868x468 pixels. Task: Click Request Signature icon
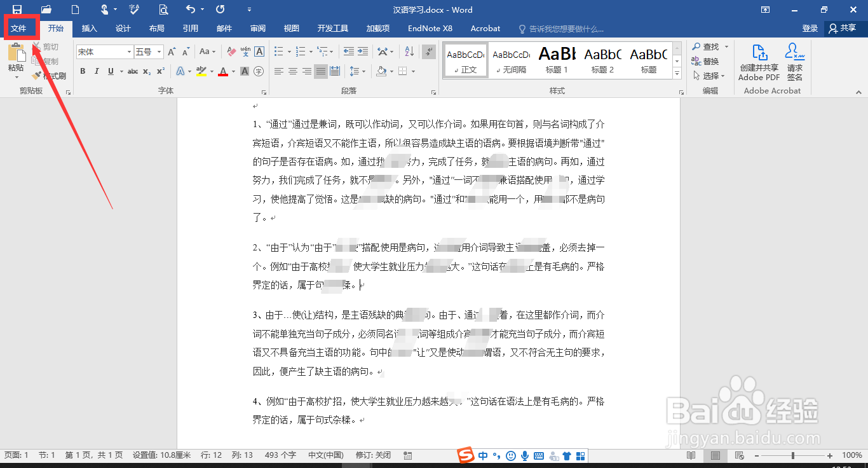click(794, 62)
